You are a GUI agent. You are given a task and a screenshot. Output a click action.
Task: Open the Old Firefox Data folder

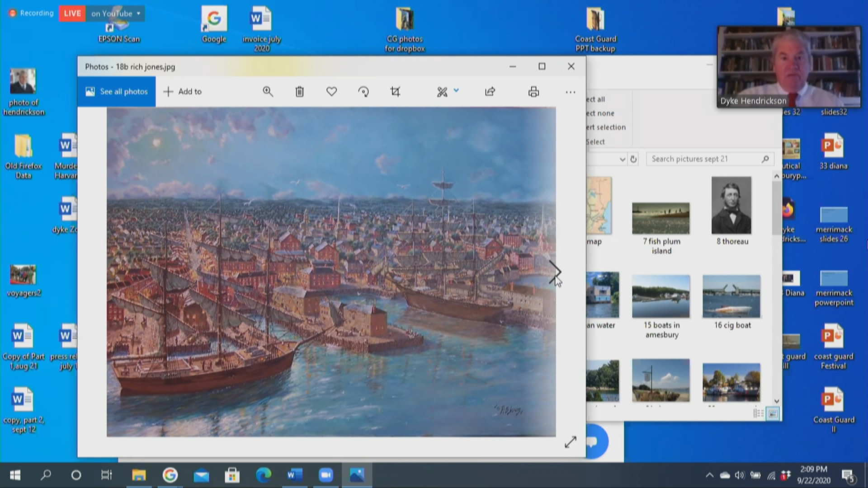24,156
